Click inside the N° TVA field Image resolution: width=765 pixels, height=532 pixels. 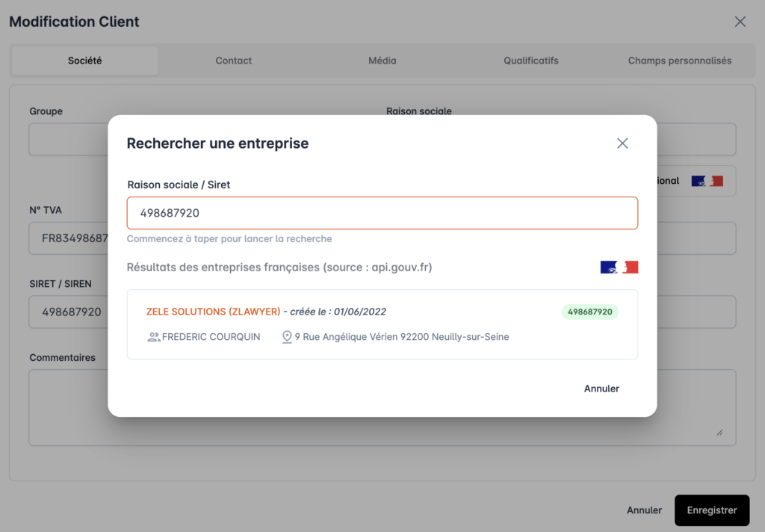(x=69, y=238)
